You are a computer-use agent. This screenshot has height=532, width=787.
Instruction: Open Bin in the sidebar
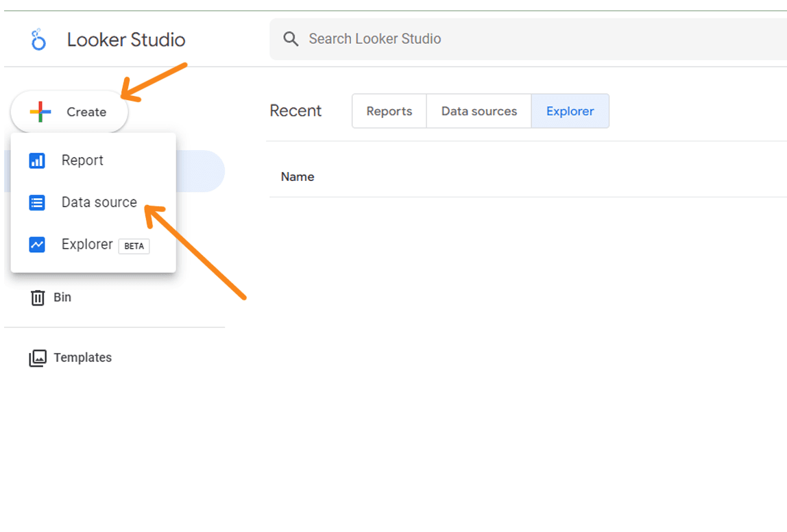pyautogui.click(x=62, y=297)
